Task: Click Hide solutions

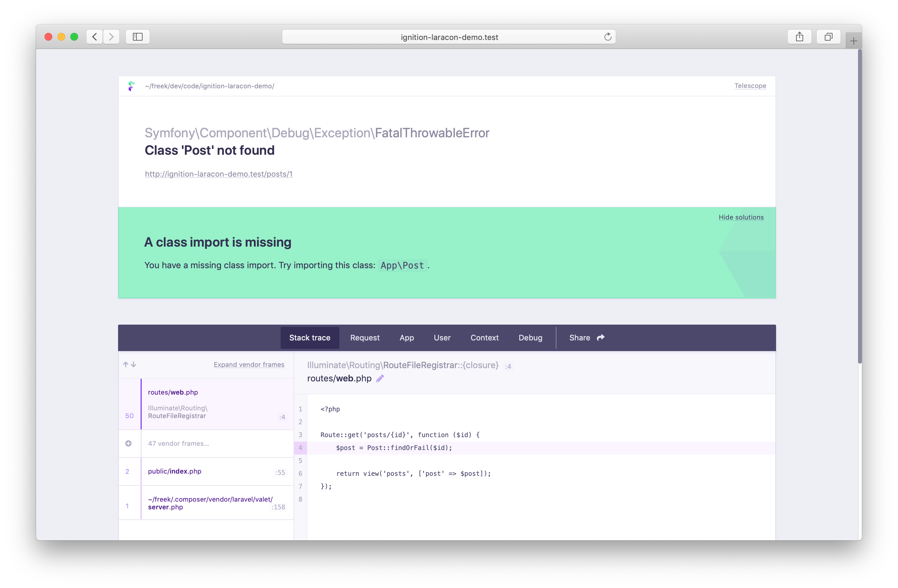Action: [741, 217]
